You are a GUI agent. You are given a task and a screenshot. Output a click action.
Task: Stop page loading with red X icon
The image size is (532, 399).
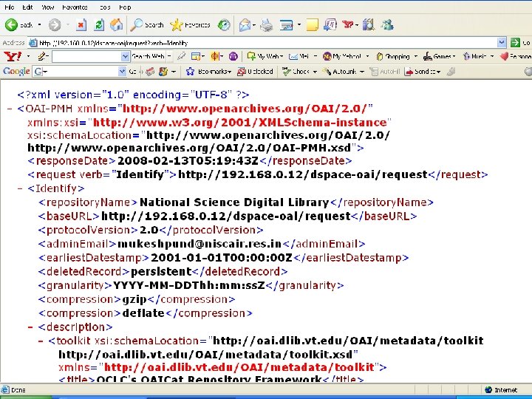[81, 25]
